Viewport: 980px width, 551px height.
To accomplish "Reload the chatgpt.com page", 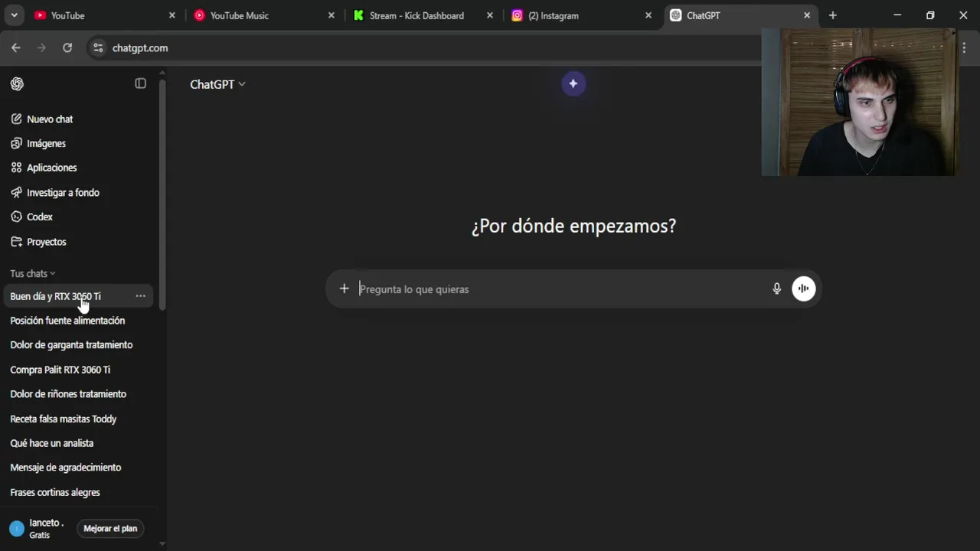I will (67, 47).
